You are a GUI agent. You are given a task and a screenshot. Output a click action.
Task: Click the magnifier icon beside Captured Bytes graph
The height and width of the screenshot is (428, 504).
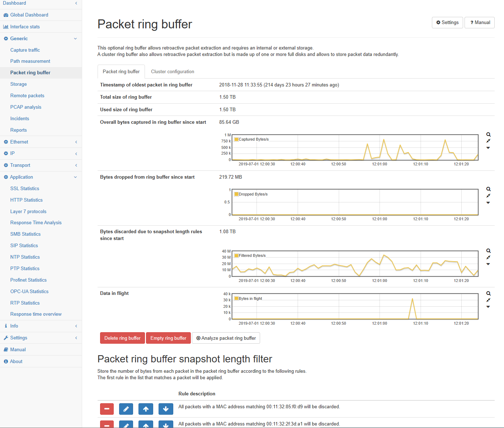488,135
